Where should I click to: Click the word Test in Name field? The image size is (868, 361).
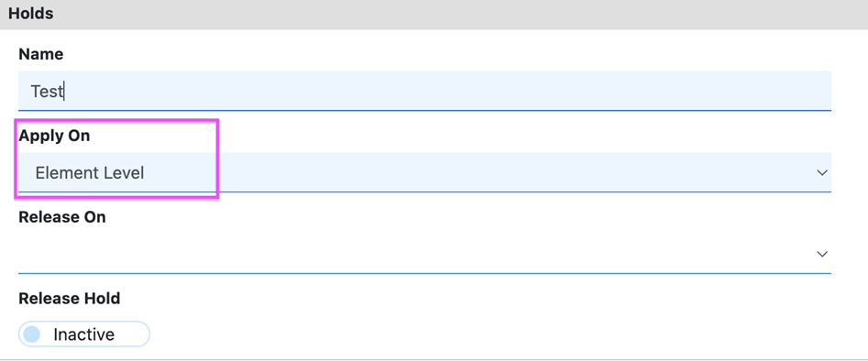(47, 92)
